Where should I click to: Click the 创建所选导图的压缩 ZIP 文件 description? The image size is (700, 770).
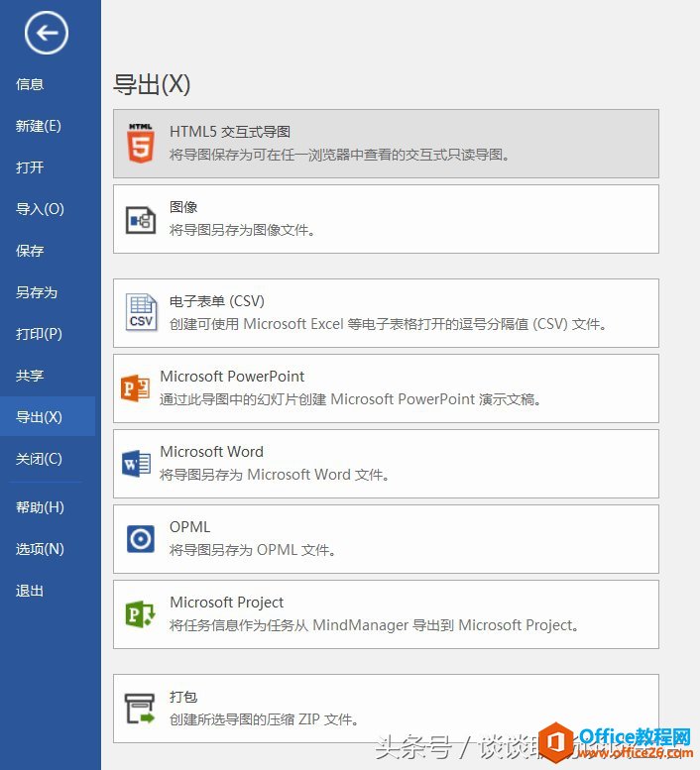(x=264, y=719)
